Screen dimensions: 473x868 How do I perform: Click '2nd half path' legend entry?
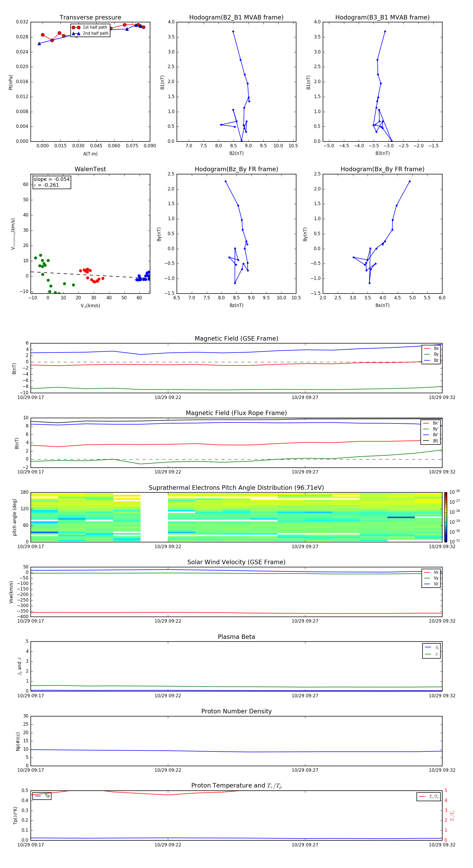90,33
